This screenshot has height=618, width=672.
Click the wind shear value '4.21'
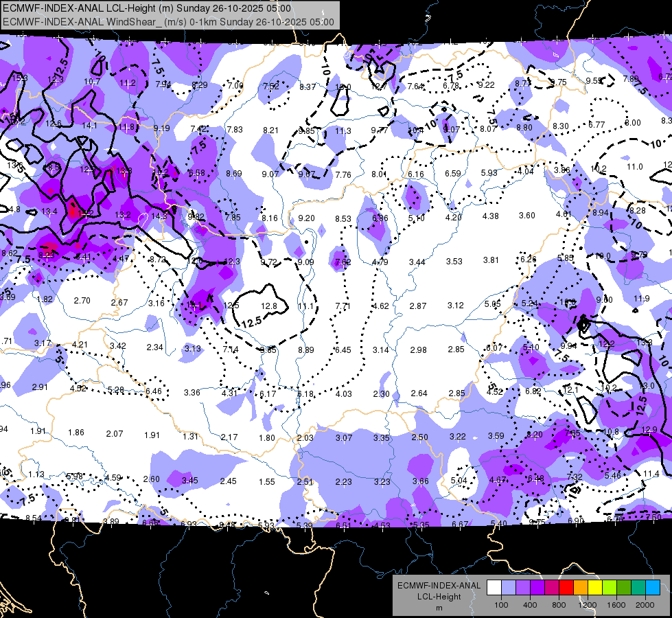click(x=80, y=345)
